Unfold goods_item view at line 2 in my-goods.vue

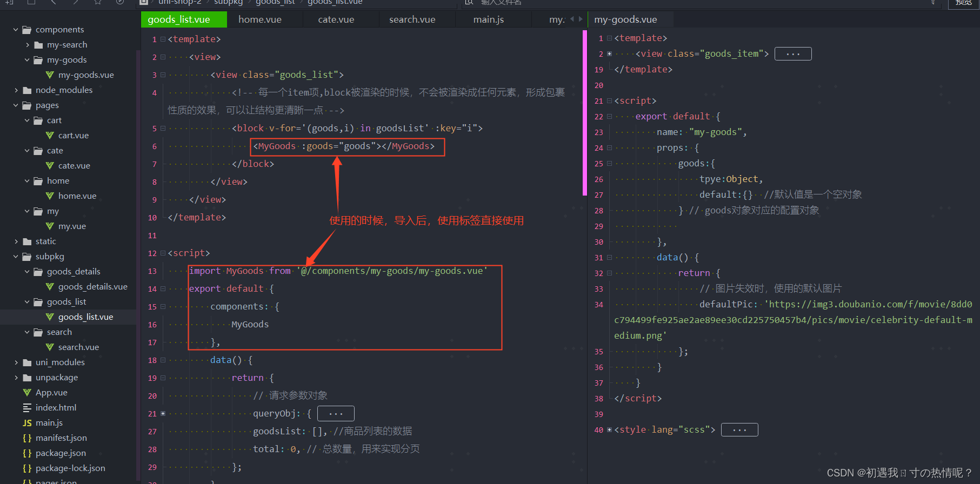[x=609, y=54]
